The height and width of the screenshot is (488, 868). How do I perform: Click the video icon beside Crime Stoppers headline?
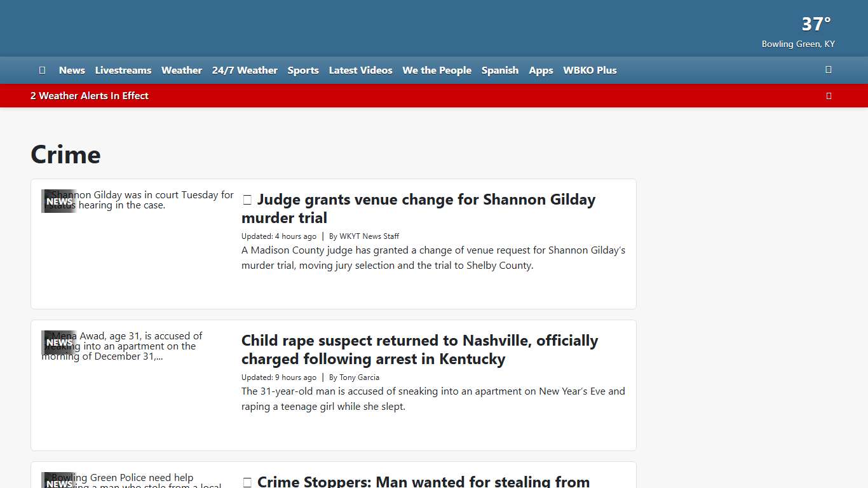pyautogui.click(x=247, y=482)
